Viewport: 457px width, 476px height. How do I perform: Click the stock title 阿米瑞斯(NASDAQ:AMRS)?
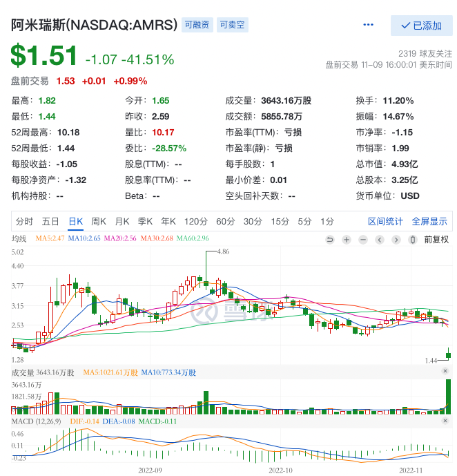tap(95, 25)
